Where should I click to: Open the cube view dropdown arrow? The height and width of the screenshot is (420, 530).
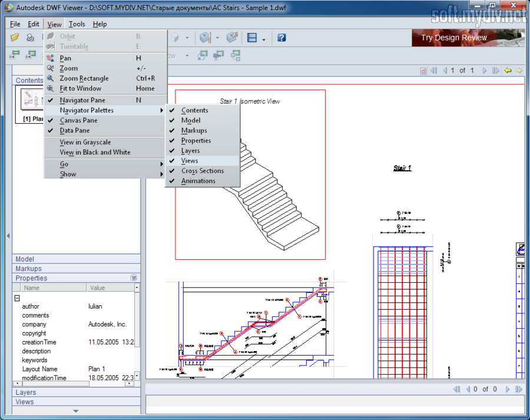(187, 38)
